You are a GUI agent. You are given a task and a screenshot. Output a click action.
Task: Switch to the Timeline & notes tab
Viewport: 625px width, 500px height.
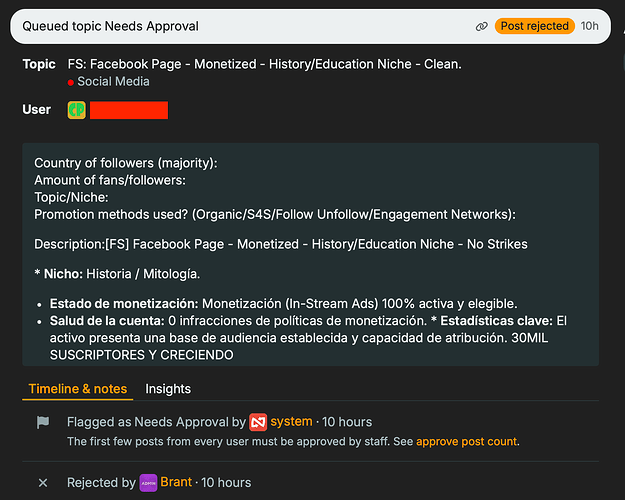pos(78,389)
